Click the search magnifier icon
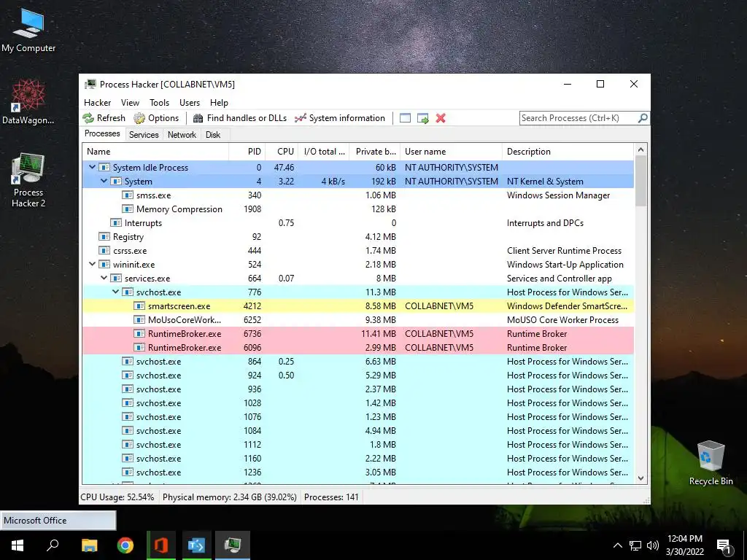This screenshot has width=747, height=560. point(643,117)
